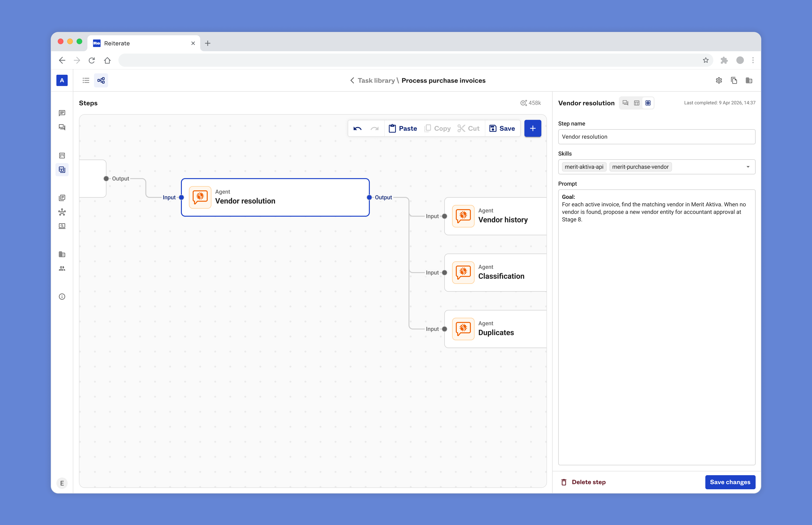Click Save in the canvas toolbar
Screen dimensions: 812x525
pyautogui.click(x=502, y=129)
